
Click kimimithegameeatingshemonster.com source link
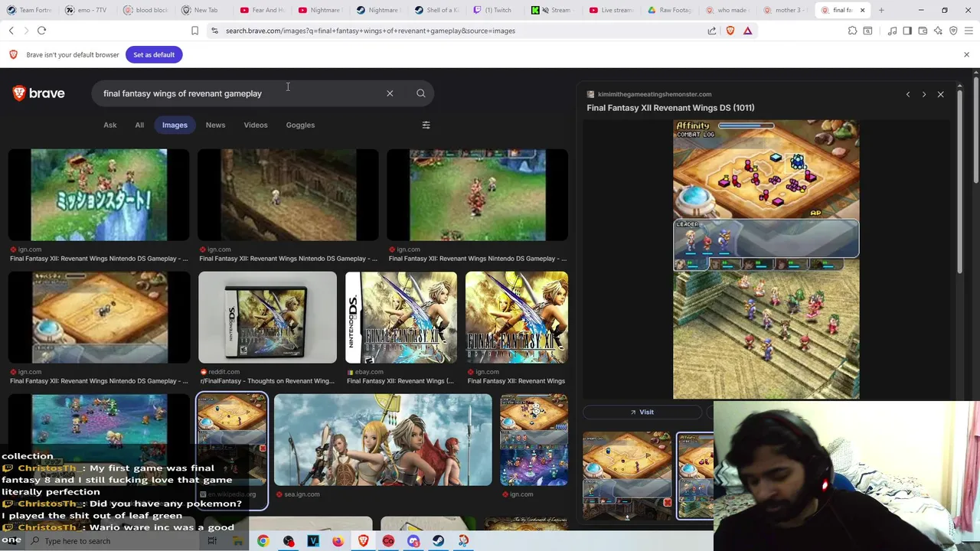pos(655,94)
